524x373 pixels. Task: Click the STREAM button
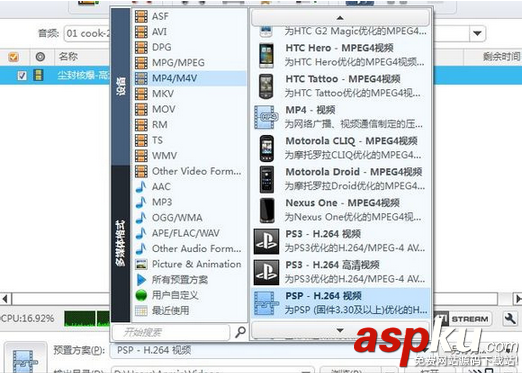(x=463, y=319)
